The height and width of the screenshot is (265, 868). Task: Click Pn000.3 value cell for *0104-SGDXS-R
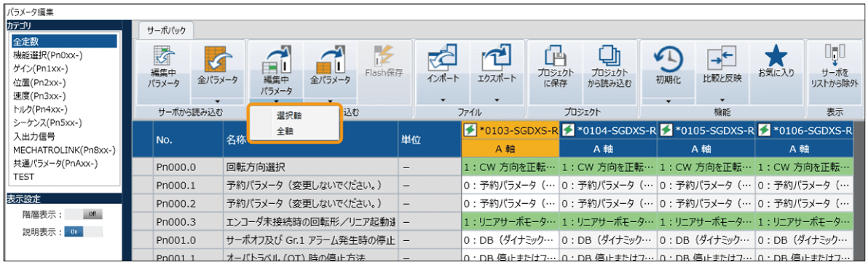click(x=608, y=221)
